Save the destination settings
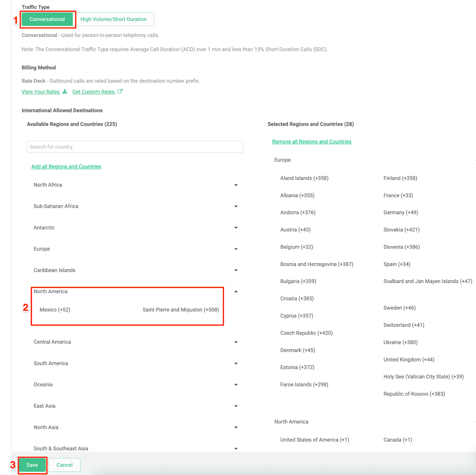The width and height of the screenshot is (476, 475). tap(32, 465)
